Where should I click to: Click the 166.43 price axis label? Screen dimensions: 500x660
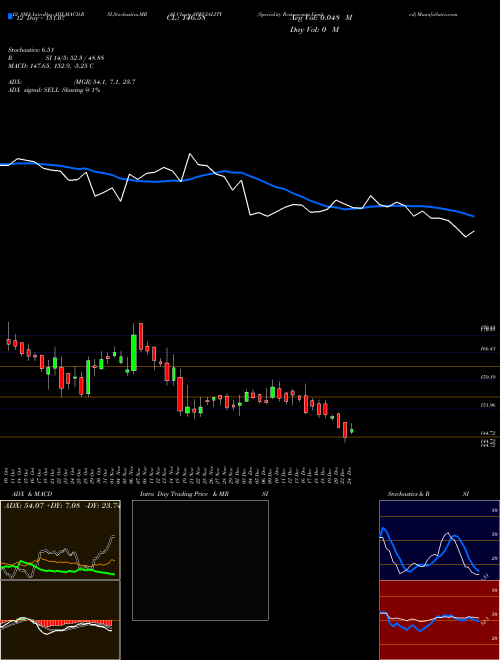tap(487, 349)
